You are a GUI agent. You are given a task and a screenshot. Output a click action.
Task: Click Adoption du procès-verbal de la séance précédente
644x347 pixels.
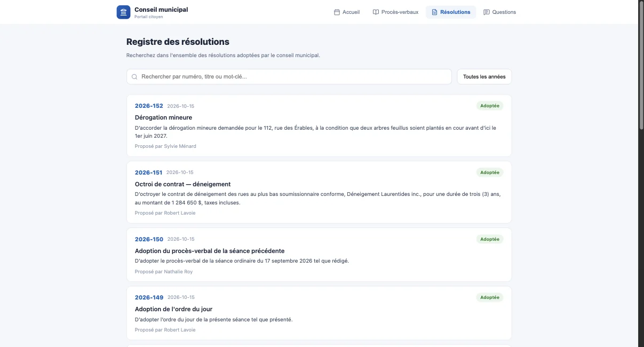[x=210, y=251]
